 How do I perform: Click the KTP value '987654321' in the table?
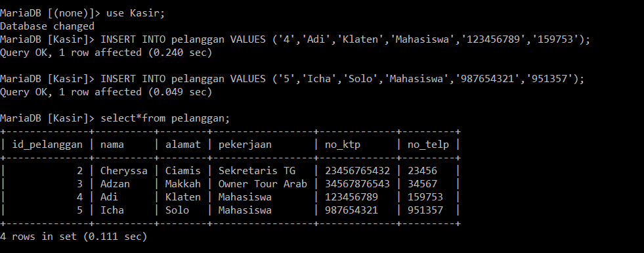352,210
